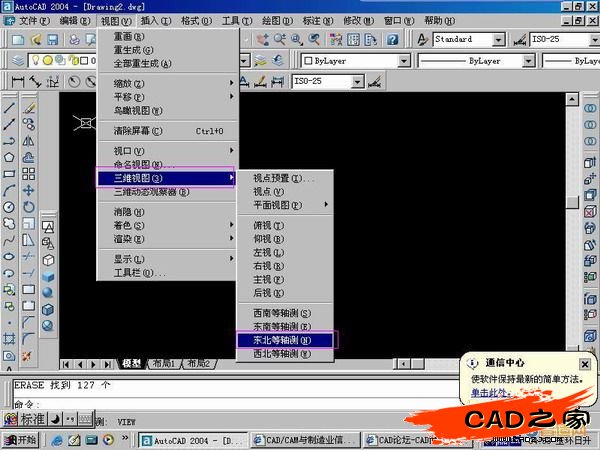Choose 东北等轴测 (NE Isometric) menu entry
The height and width of the screenshot is (450, 600).
(x=284, y=340)
